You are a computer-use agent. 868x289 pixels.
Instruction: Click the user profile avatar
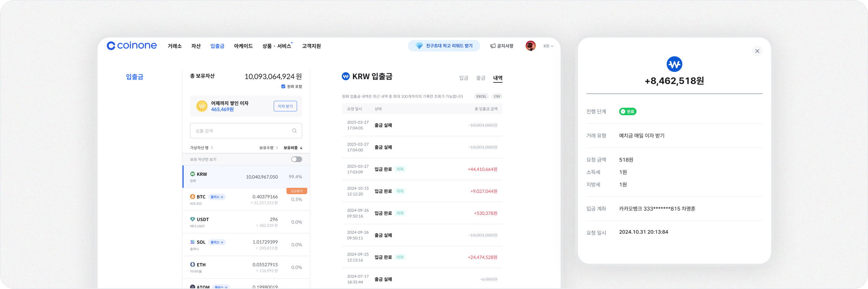[x=531, y=46]
